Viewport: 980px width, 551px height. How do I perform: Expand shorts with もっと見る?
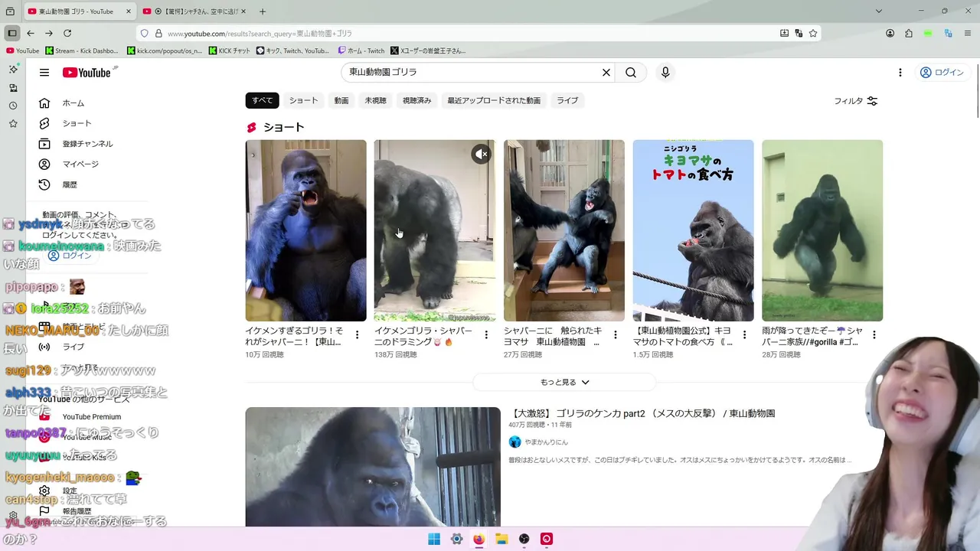(x=564, y=382)
